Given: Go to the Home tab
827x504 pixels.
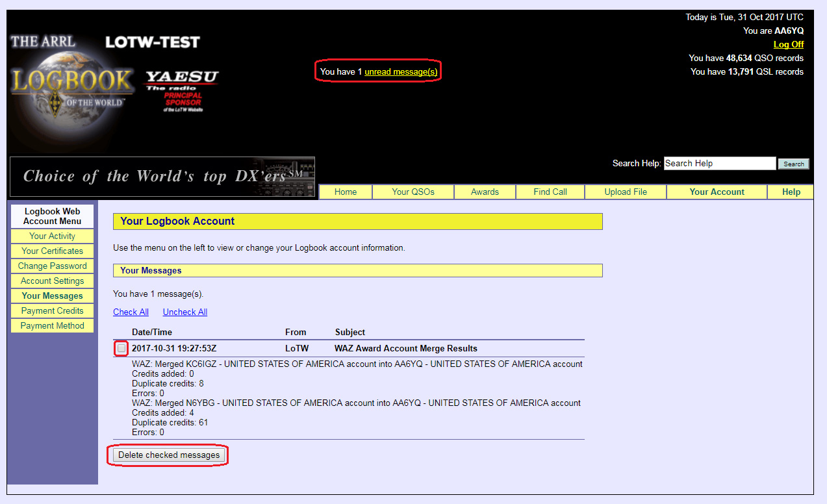Looking at the screenshot, I should [x=346, y=192].
